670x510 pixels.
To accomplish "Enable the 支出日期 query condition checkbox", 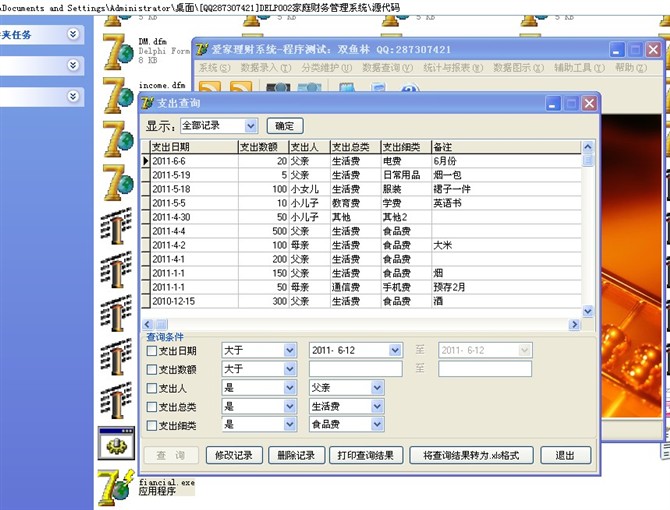I will [151, 351].
